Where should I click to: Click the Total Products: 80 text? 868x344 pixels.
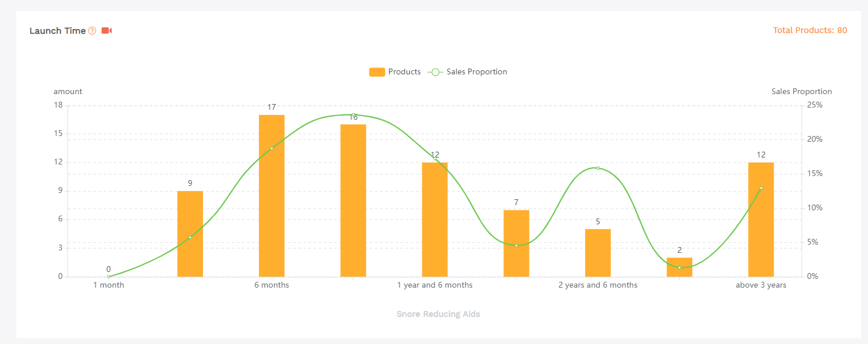click(810, 30)
